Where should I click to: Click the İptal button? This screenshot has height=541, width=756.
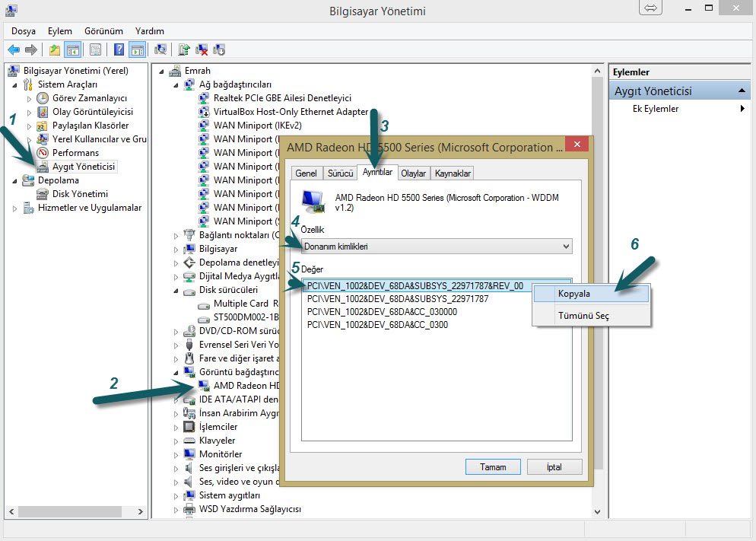(x=554, y=466)
